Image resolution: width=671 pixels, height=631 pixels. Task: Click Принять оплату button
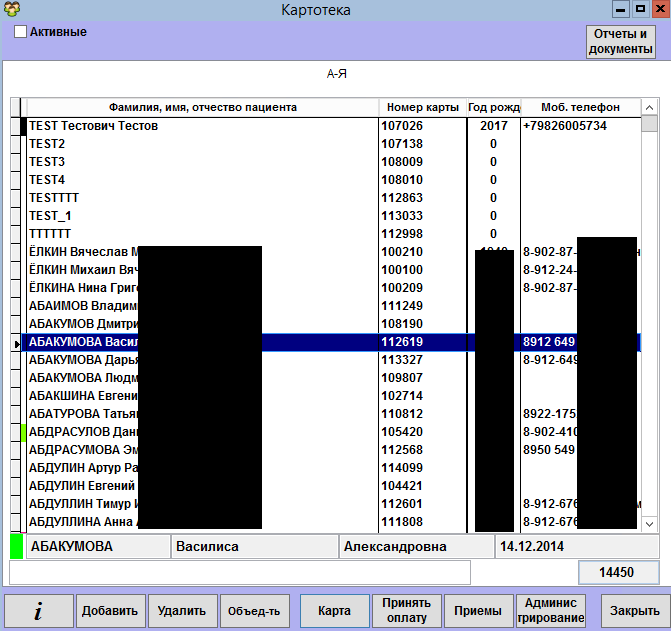click(x=405, y=610)
